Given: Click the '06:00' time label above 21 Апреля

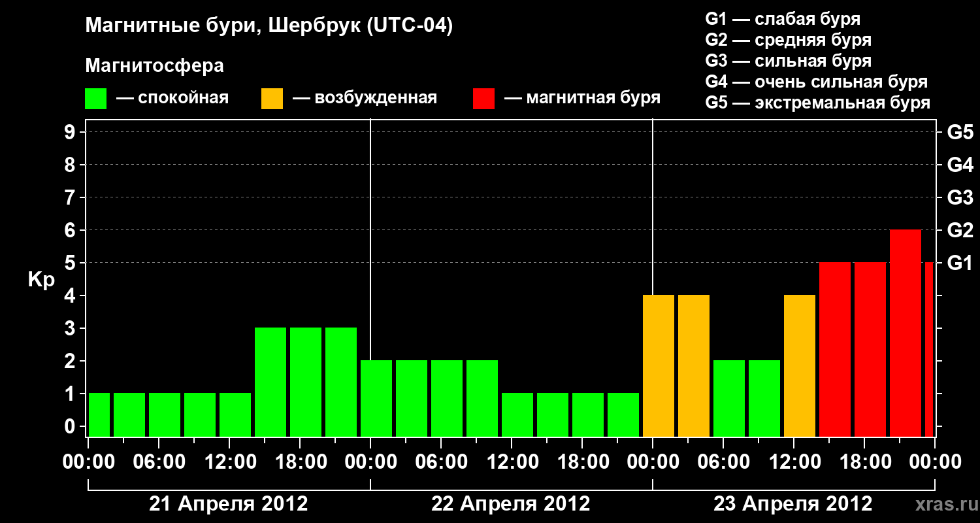Looking at the screenshot, I should [159, 462].
